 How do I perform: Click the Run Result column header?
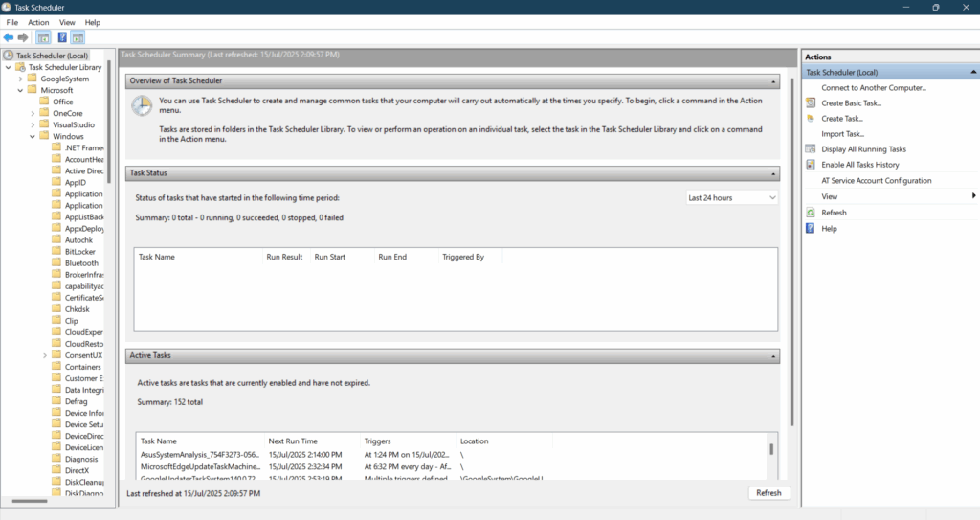[x=285, y=257]
